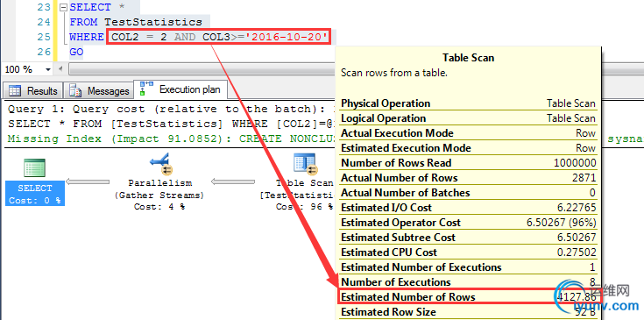Viewport: 644px width, 320px height.
Task: Click 'Estimated Subtree Cost' tooltip row
Action: coord(468,238)
